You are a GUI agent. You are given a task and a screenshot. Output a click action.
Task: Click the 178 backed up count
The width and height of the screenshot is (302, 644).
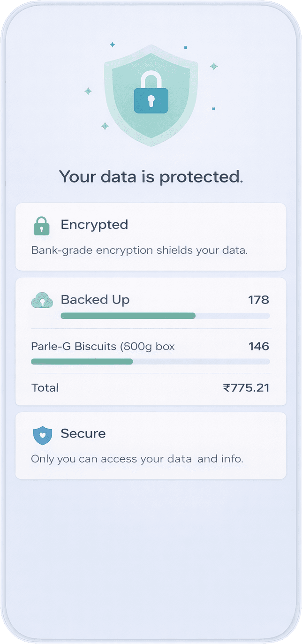pos(258,300)
